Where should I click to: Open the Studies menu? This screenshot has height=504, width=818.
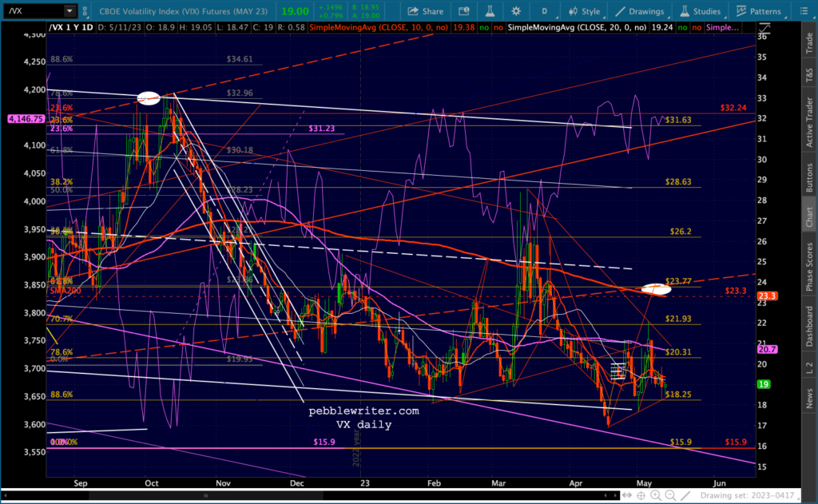(700, 11)
